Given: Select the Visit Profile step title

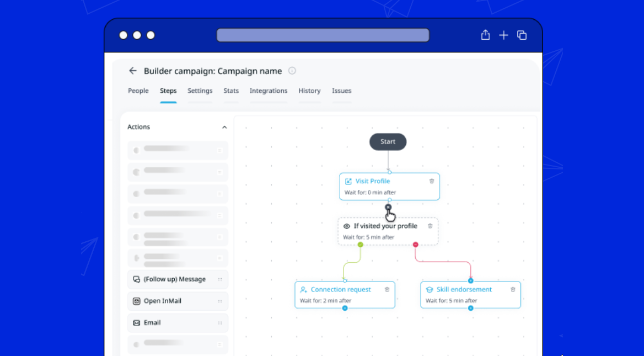Looking at the screenshot, I should (373, 181).
